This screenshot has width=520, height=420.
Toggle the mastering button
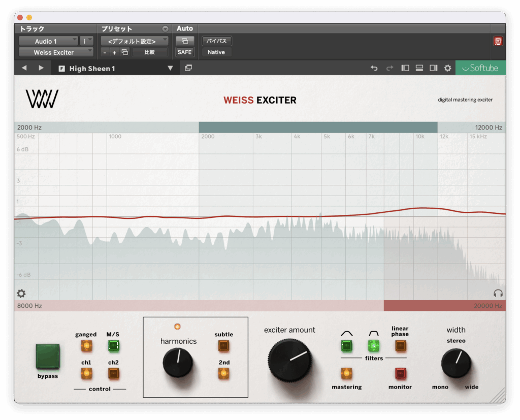[346, 374]
